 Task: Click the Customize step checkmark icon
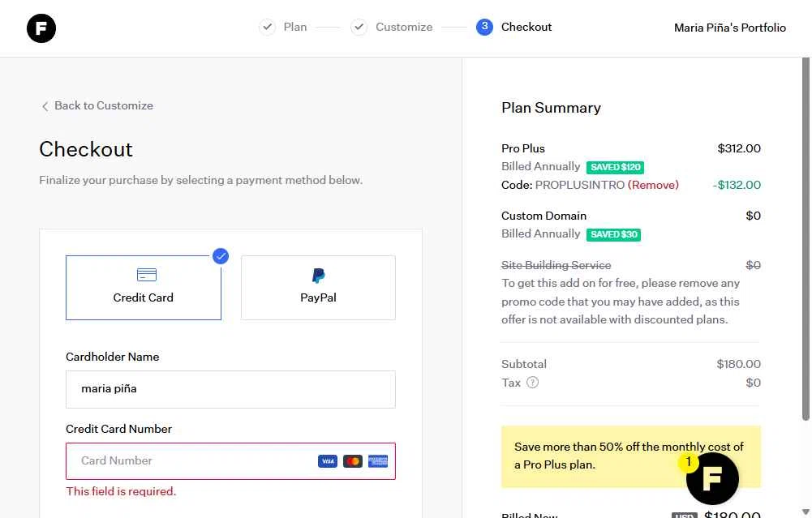coord(359,27)
